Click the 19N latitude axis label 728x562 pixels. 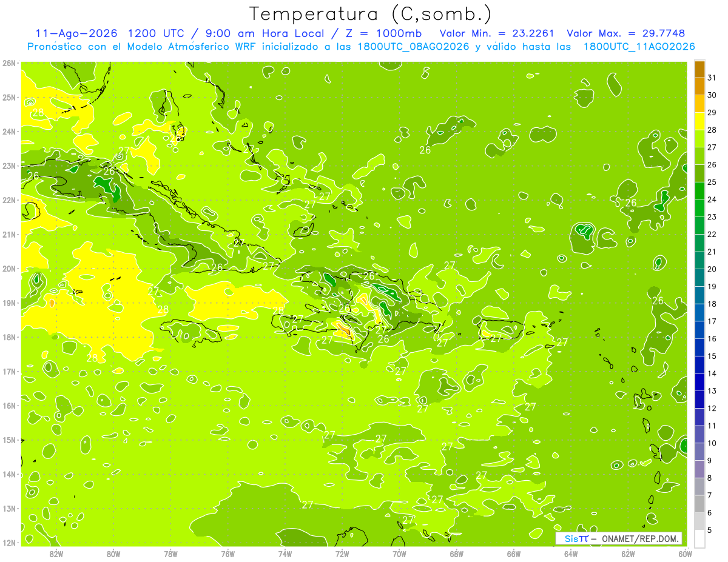9,303
